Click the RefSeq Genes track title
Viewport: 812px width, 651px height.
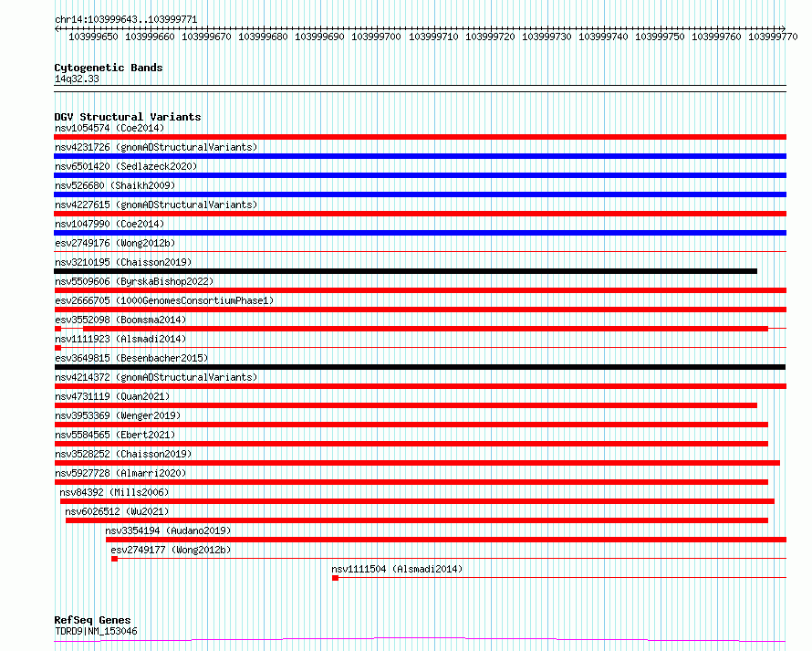point(92,621)
